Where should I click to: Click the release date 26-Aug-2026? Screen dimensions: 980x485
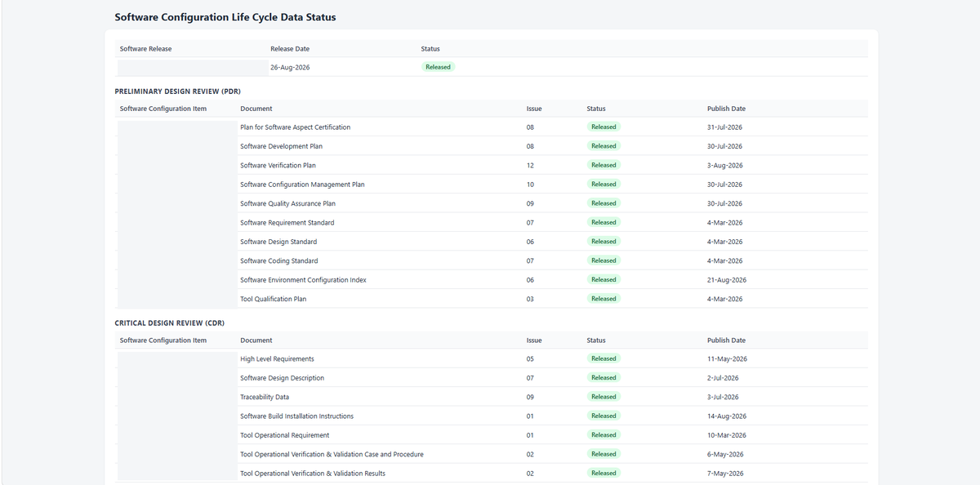pyautogui.click(x=290, y=67)
